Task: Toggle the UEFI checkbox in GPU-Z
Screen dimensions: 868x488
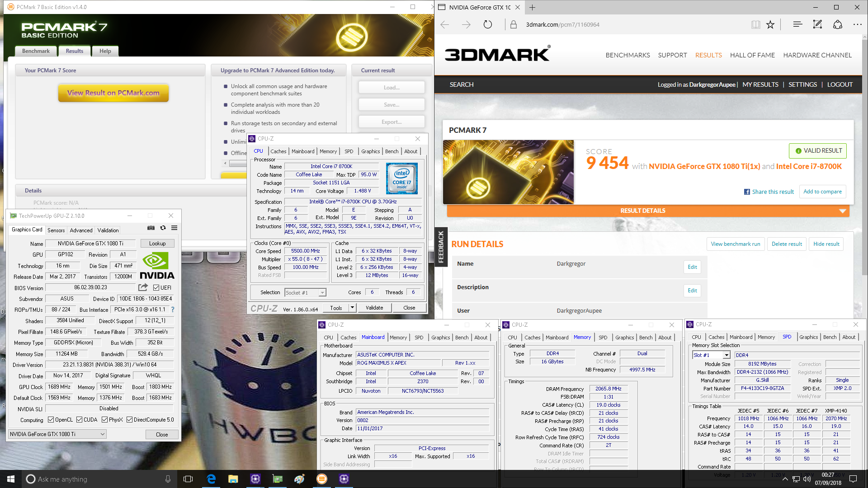Action: [156, 288]
